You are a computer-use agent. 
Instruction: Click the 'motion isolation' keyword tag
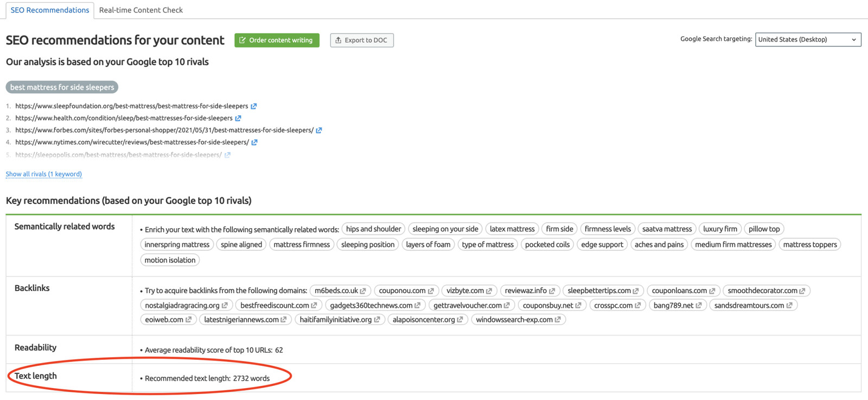pyautogui.click(x=170, y=260)
